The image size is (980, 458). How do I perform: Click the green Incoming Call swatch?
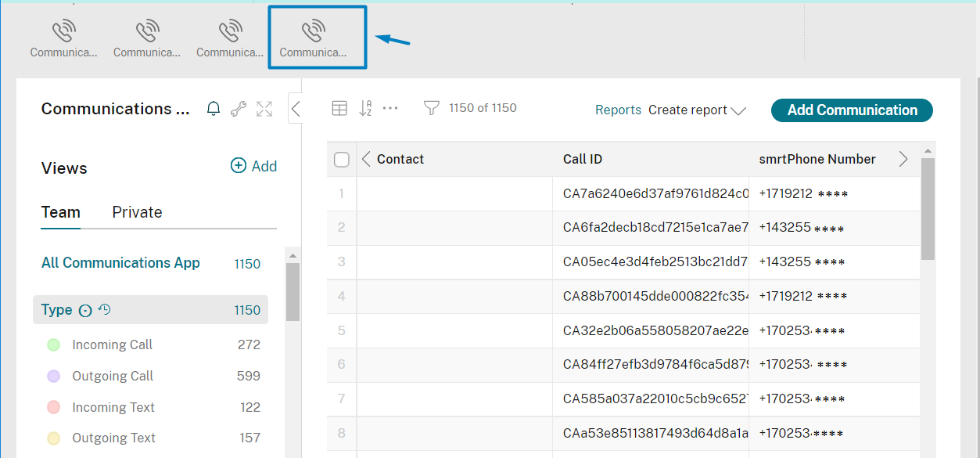tap(54, 344)
